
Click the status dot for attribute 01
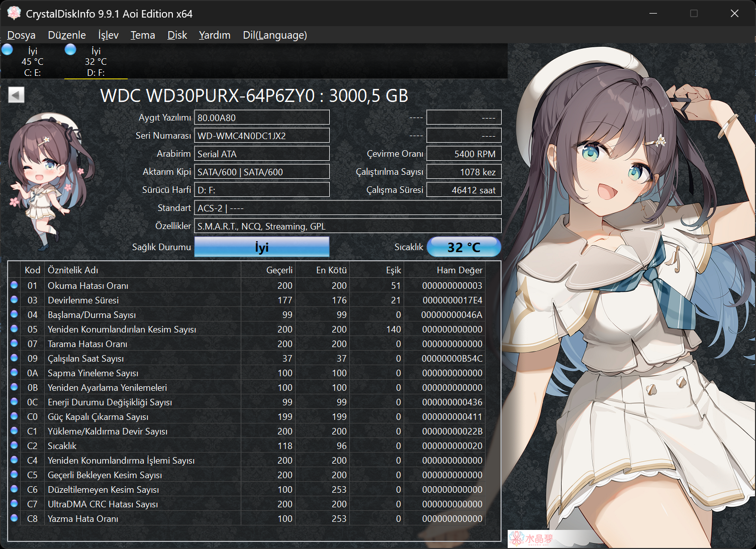tap(14, 285)
